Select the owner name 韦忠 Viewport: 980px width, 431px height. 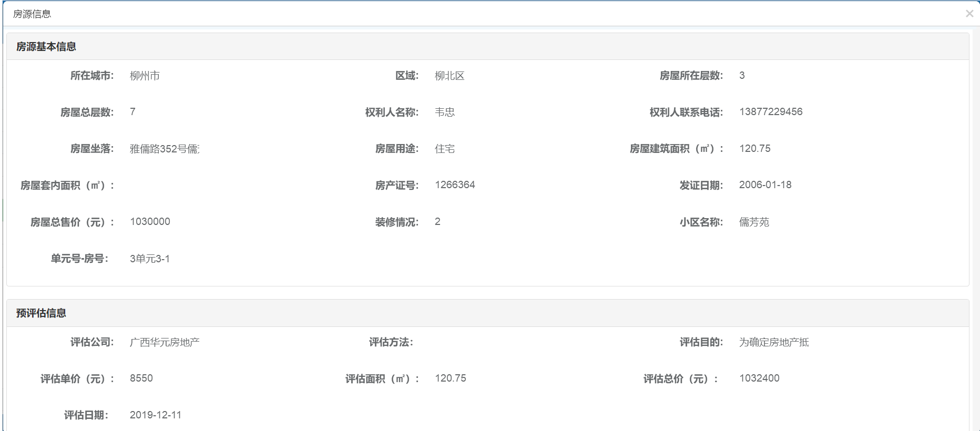click(x=445, y=112)
